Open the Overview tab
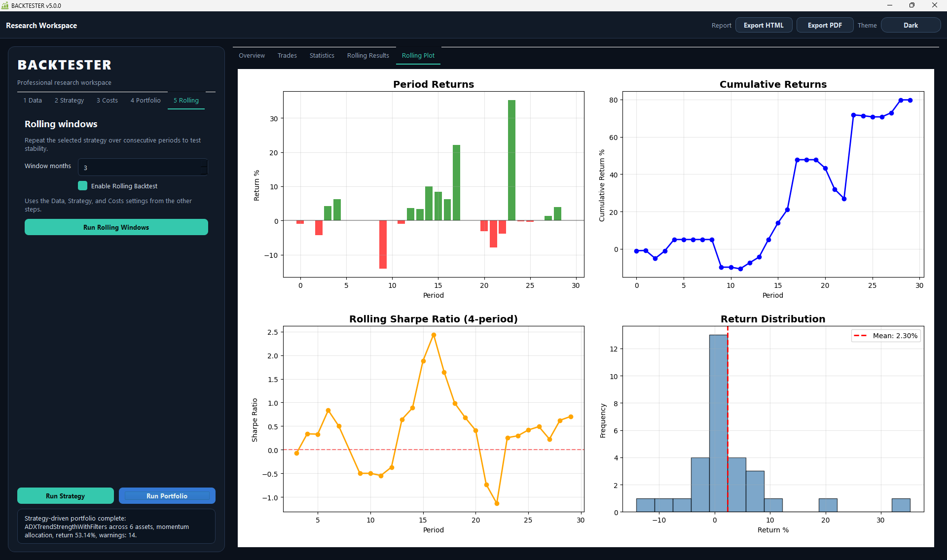Screen dimensions: 947x560 click(252, 56)
